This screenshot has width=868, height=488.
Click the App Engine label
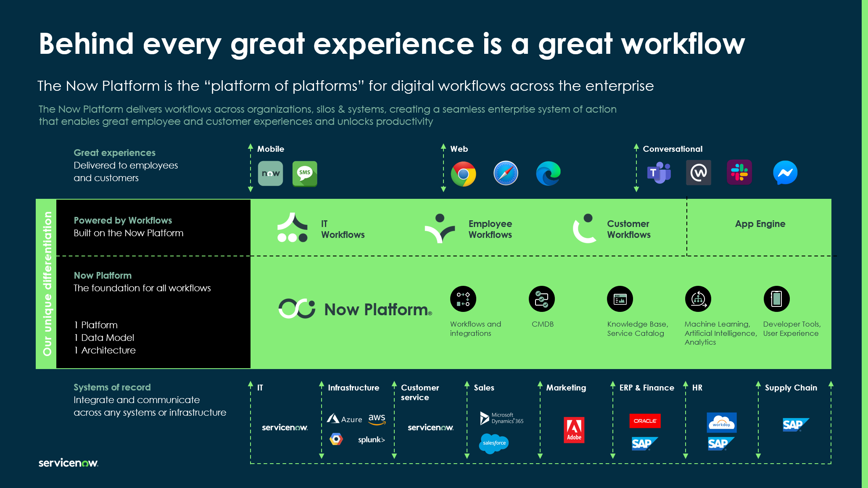click(760, 224)
